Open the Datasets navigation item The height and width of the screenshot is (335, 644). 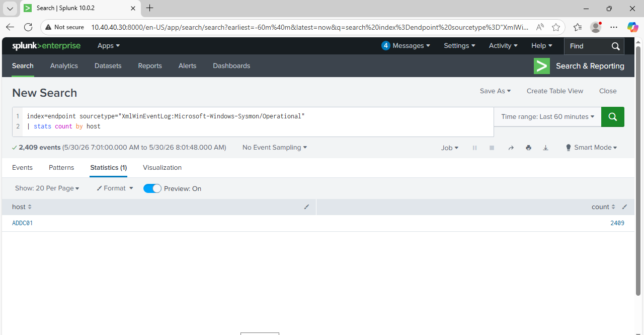click(x=108, y=66)
